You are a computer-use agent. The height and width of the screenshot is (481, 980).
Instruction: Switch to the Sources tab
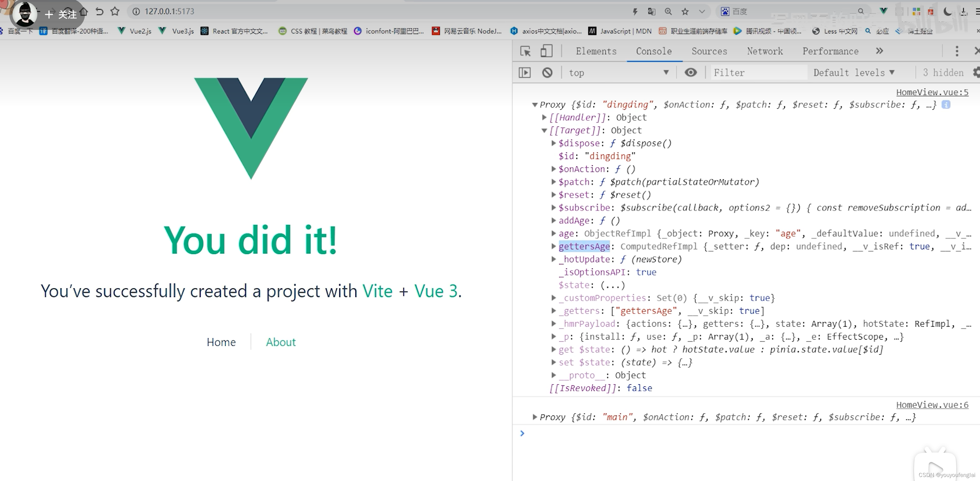point(709,51)
